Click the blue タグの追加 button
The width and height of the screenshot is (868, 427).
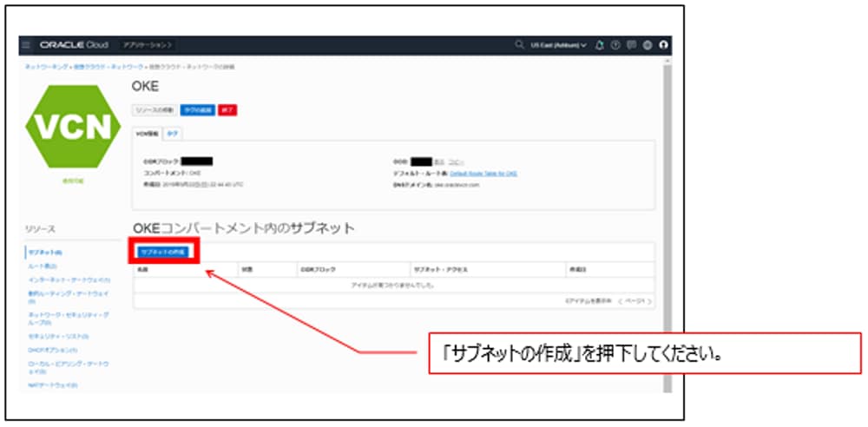tap(198, 110)
